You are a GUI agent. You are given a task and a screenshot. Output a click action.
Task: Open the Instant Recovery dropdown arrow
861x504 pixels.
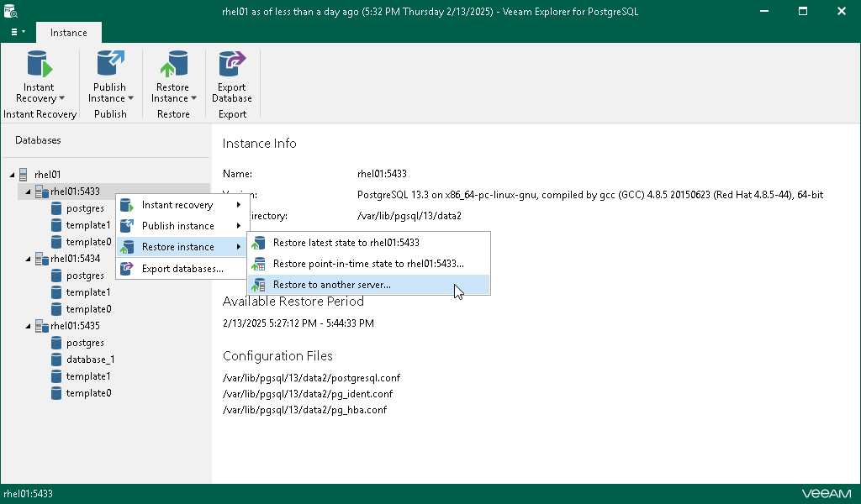(x=61, y=99)
